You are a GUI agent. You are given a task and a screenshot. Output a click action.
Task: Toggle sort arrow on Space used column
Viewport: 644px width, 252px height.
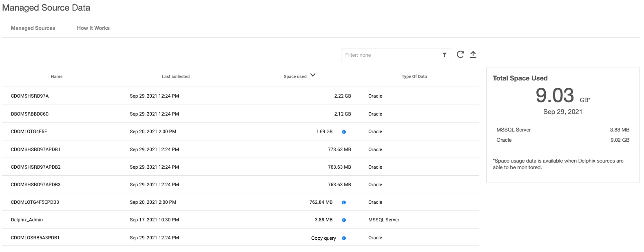[x=313, y=75]
